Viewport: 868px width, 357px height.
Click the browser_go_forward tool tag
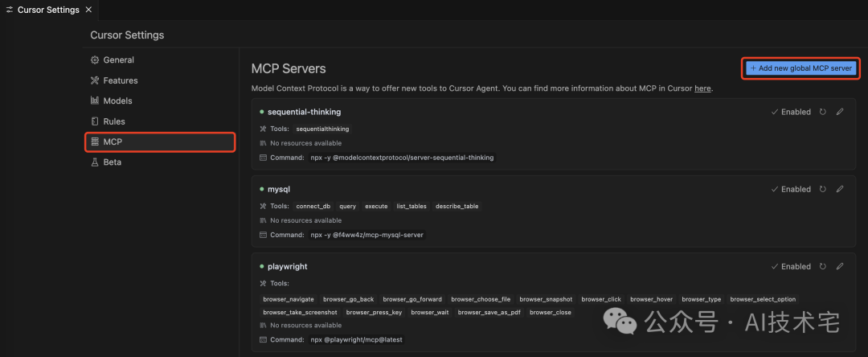[x=412, y=299]
